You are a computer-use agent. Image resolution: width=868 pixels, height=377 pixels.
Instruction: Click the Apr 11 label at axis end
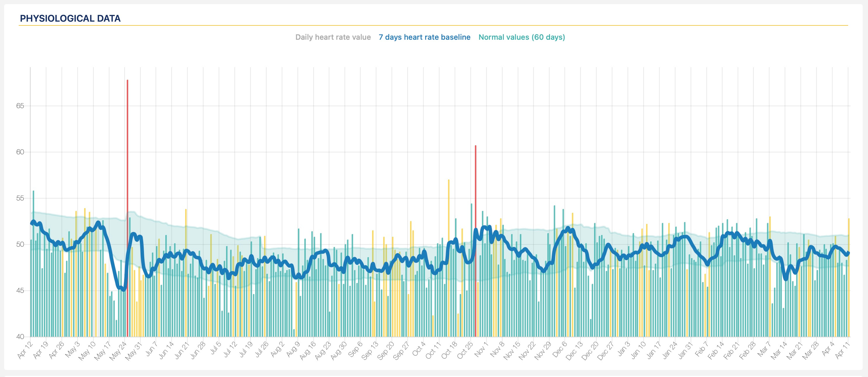(x=843, y=350)
